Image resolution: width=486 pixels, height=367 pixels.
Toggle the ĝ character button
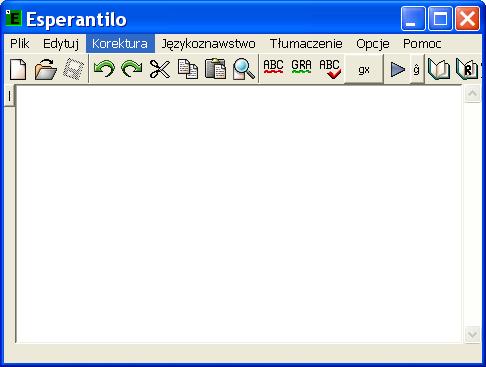pos(417,69)
